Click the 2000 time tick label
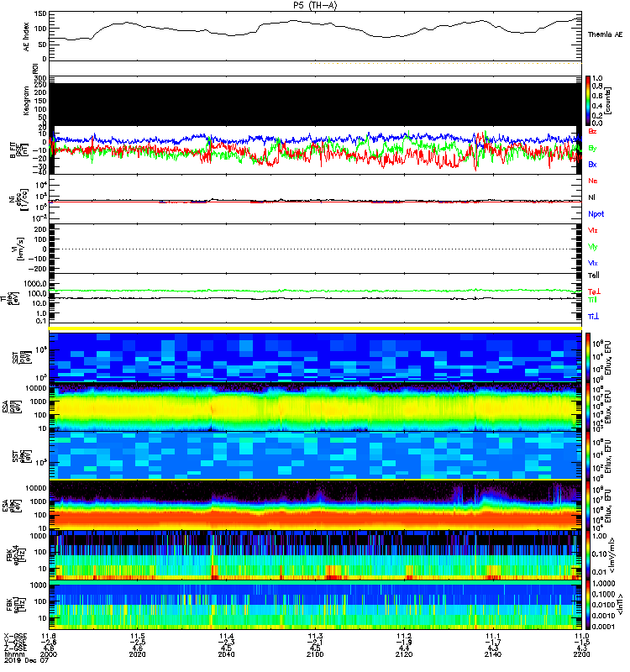630x672 pixels. 49,654
